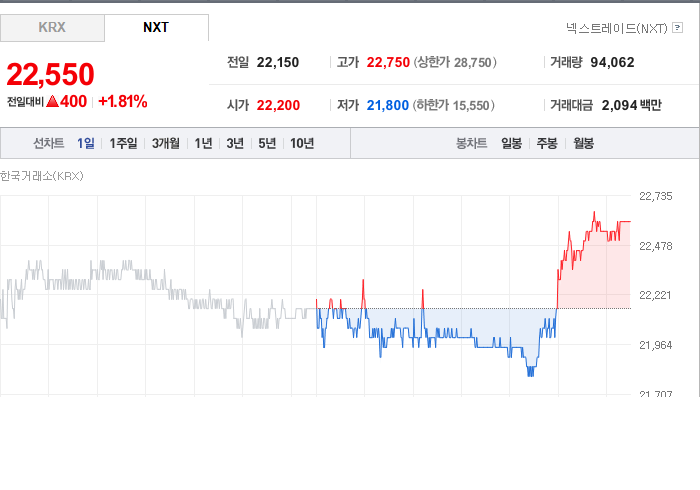Switch to the 주봉 candle chart
The height and width of the screenshot is (490, 700).
point(547,143)
